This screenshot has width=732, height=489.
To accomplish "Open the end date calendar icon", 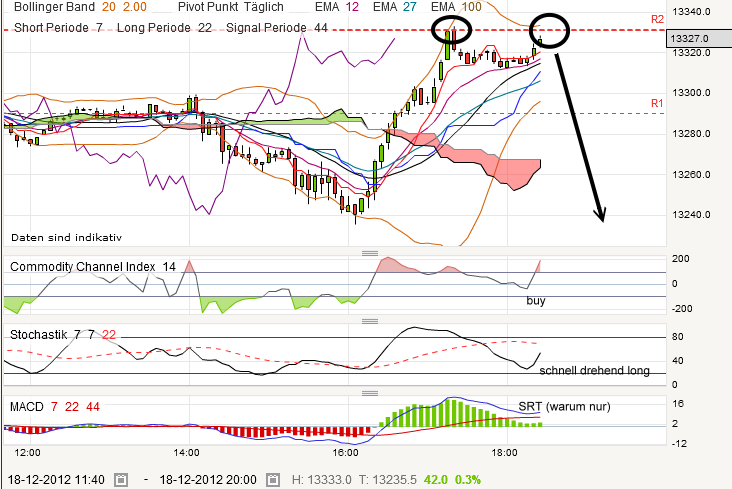I will pyautogui.click(x=273, y=480).
